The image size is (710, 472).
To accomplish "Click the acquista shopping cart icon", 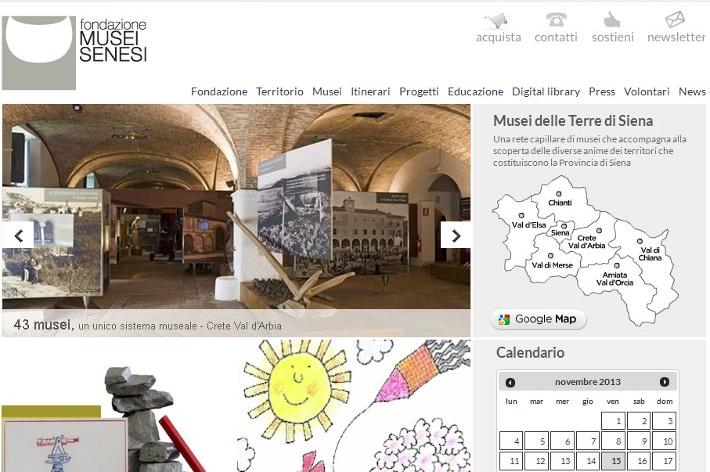I will [x=497, y=20].
